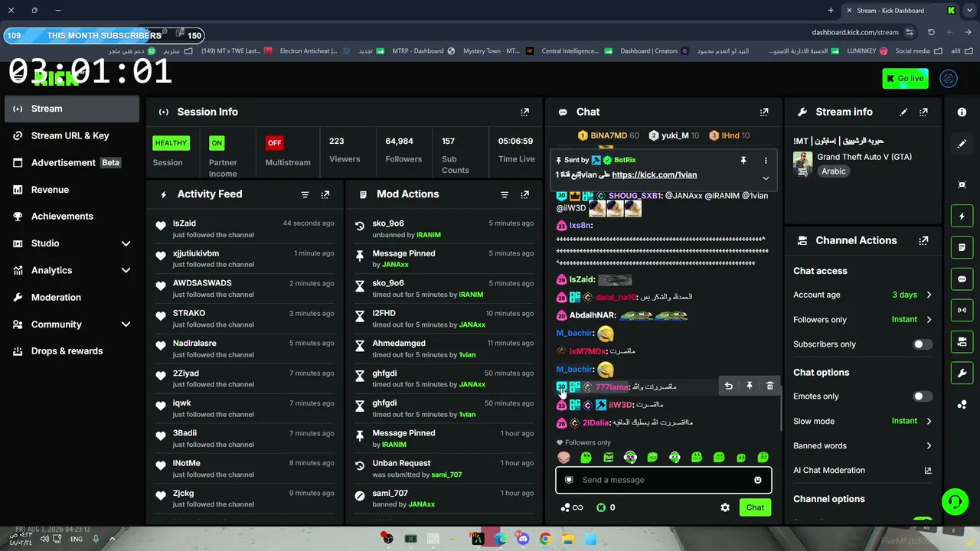Click the green Chat send button
980x551 pixels.
(755, 507)
